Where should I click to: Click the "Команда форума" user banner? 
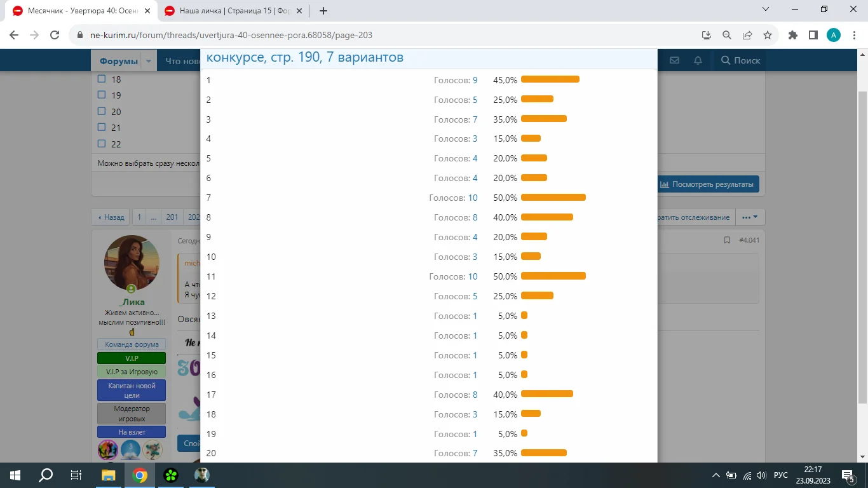pos(132,344)
